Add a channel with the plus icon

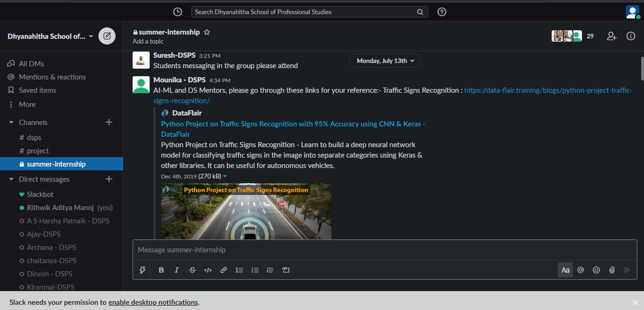click(x=109, y=122)
